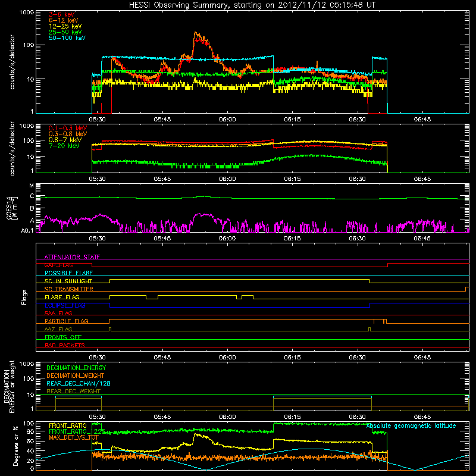Viewport: 476px width, 476px height.
Task: Select 06:00 tick under top keV panel
Action: tap(227, 120)
